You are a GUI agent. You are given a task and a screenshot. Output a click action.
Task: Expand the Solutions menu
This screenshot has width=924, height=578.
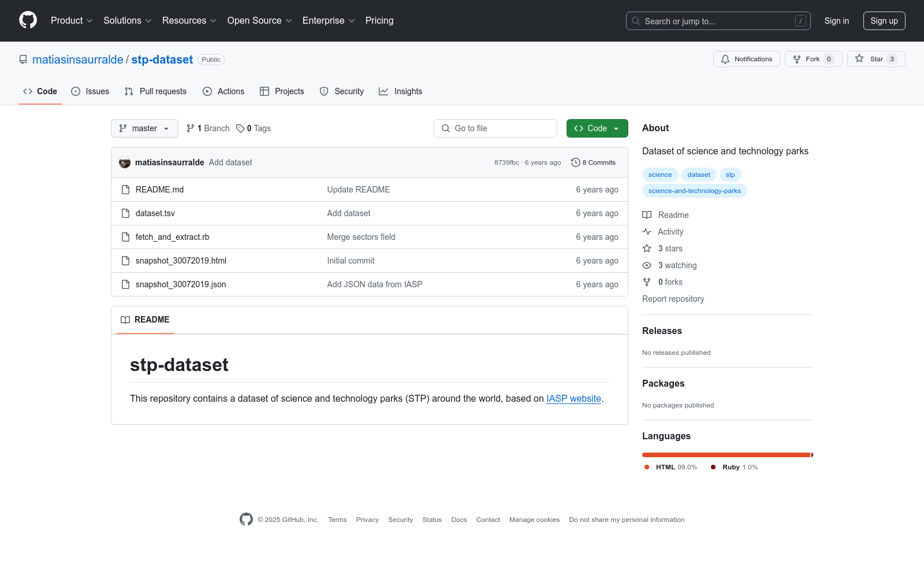(128, 20)
